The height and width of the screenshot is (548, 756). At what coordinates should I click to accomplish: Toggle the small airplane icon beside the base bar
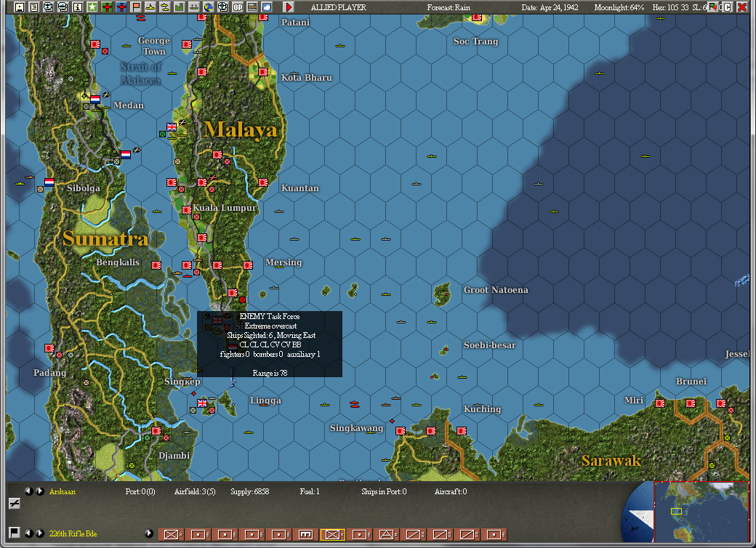15,503
